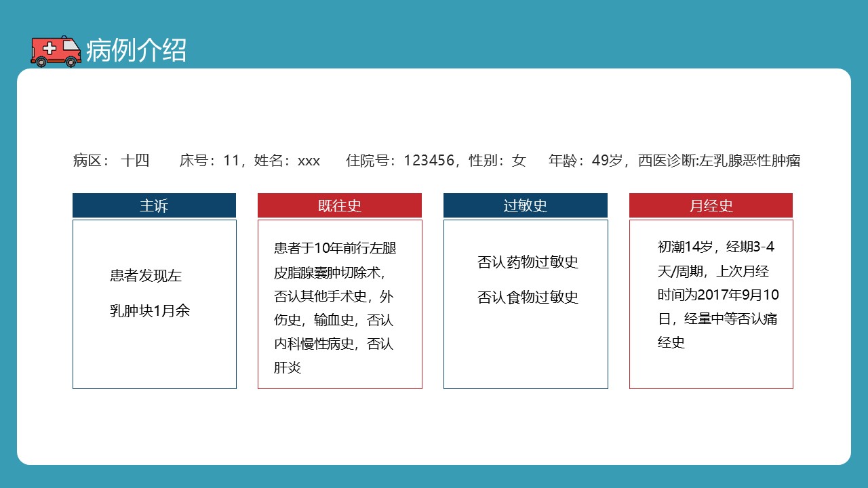Screen dimensions: 868x488
Task: Click the line 内科慢性病史，否认
Action: click(x=334, y=344)
